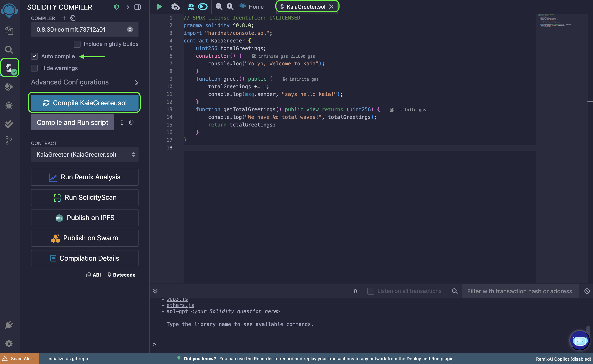The width and height of the screenshot is (593, 364).
Task: Click the plus icon beside COMPILER label
Action: (64, 18)
